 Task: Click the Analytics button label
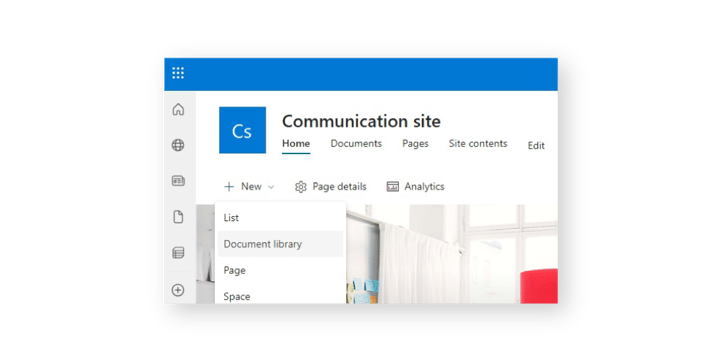pyautogui.click(x=424, y=186)
